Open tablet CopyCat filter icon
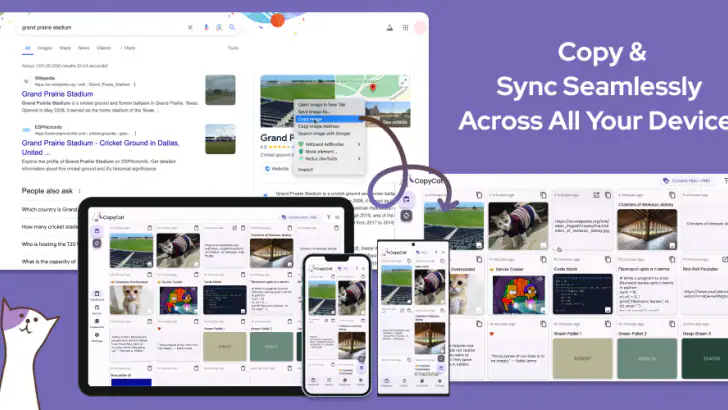 [x=328, y=217]
